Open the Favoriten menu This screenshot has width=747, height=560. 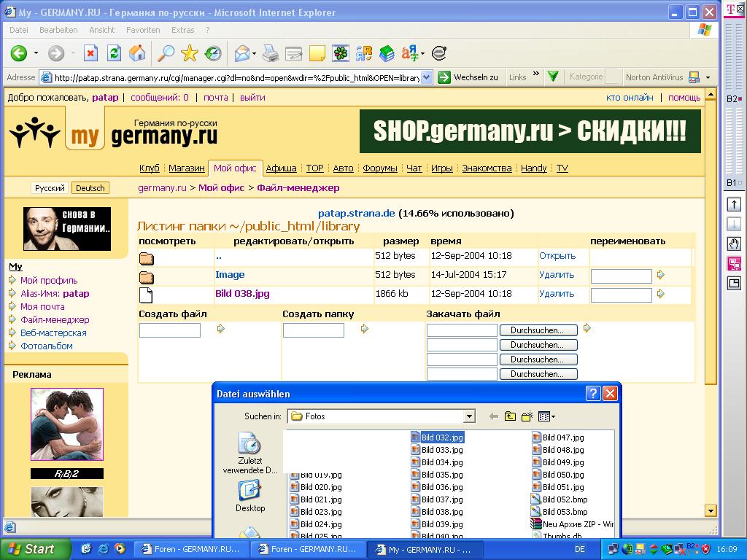pyautogui.click(x=143, y=30)
